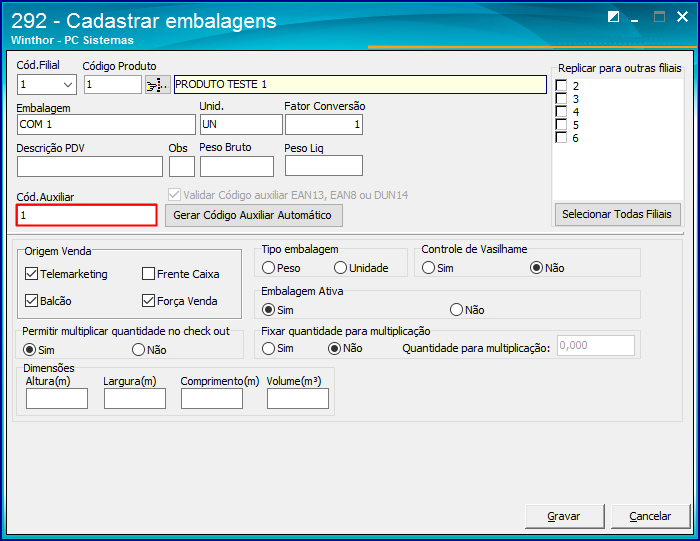Check filial 2 for replication
700x541 pixels.
[x=561, y=85]
